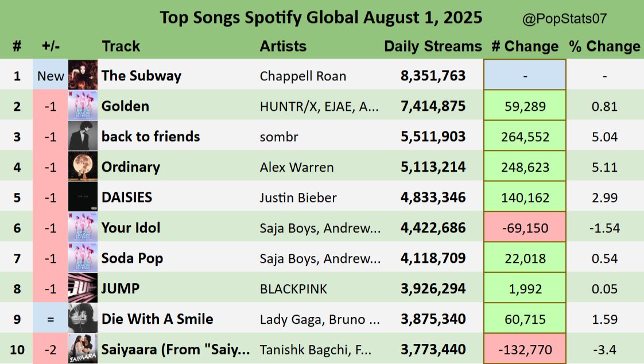Screen dimensions: 644x364
Task: Click the album art beside Golden
Action: coord(83,106)
